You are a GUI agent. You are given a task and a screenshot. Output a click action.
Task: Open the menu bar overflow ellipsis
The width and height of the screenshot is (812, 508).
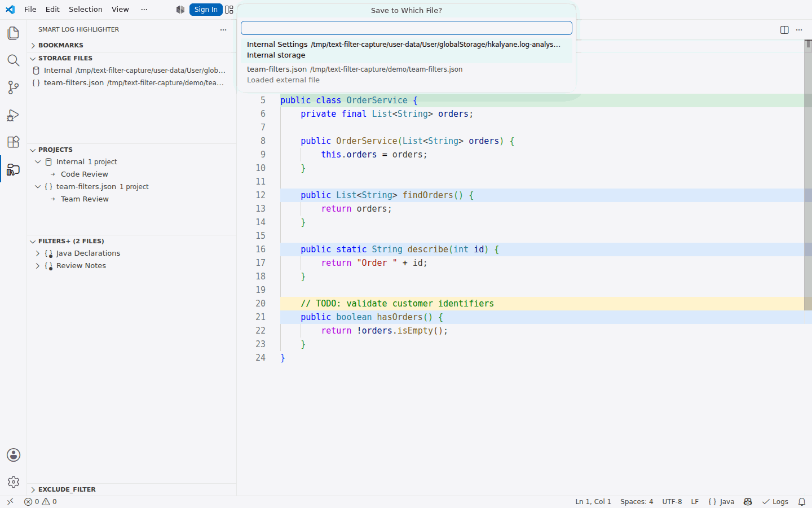[144, 10]
